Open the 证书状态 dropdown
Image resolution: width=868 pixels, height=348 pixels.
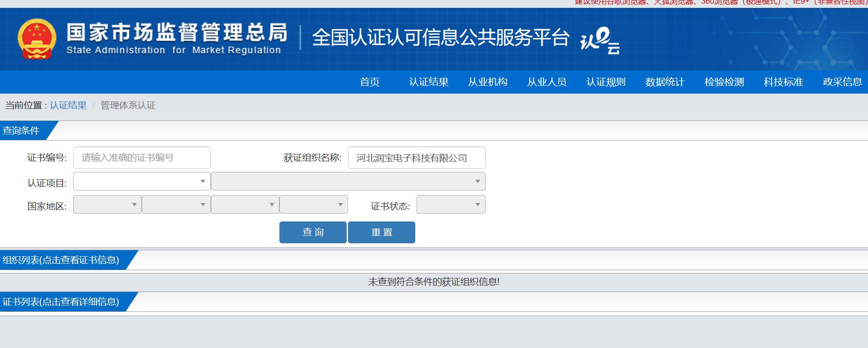point(451,204)
